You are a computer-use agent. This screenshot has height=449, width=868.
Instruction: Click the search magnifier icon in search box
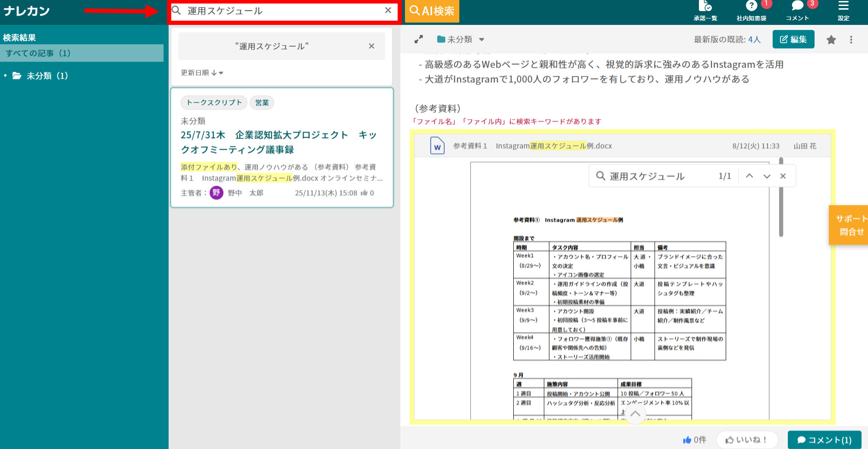[x=176, y=11]
